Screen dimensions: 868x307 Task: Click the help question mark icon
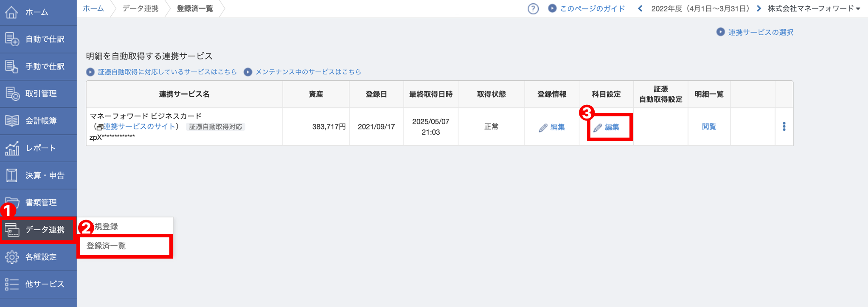533,8
